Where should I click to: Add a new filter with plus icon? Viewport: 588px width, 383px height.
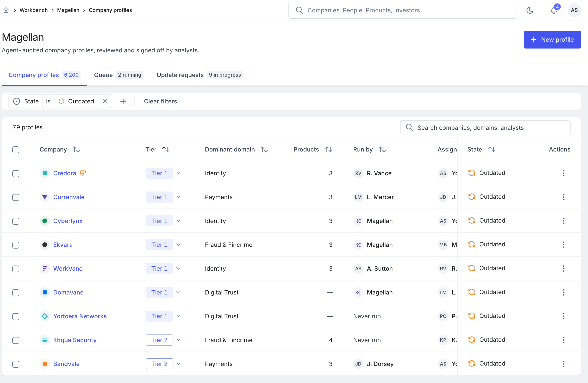(x=123, y=101)
